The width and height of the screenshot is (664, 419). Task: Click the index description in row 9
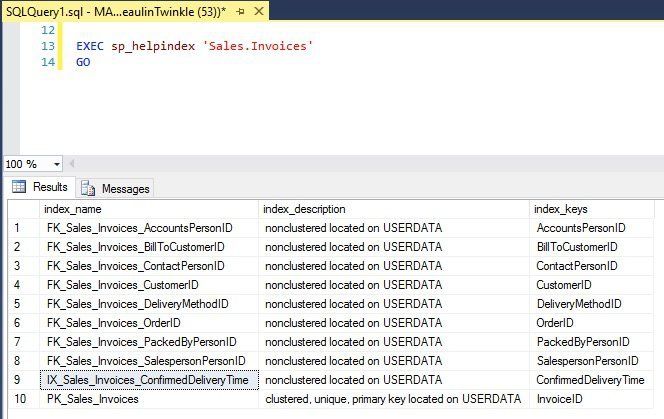(394, 380)
